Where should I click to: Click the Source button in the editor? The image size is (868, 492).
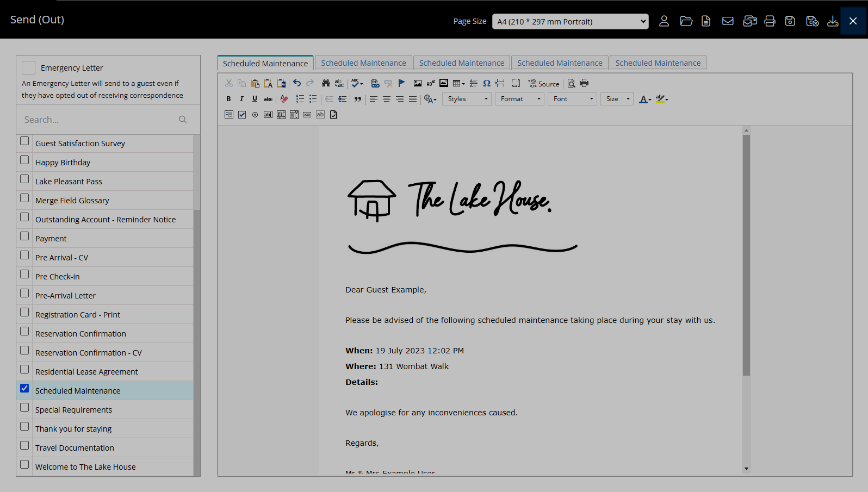coord(544,84)
